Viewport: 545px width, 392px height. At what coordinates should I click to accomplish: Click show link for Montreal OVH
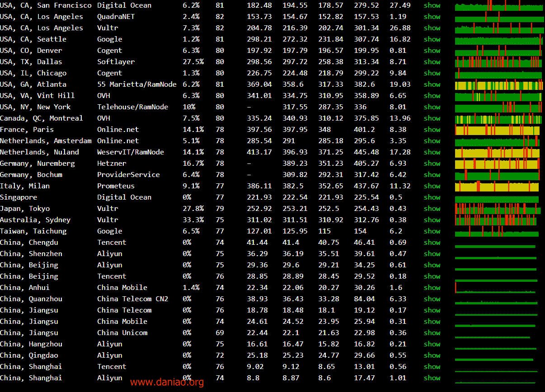coord(432,118)
